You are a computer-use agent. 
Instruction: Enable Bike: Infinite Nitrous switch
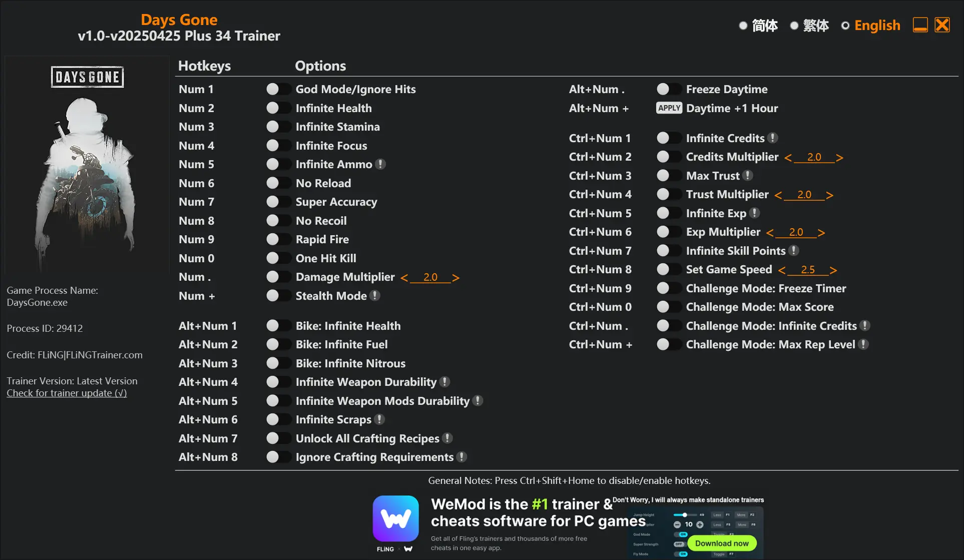click(278, 363)
